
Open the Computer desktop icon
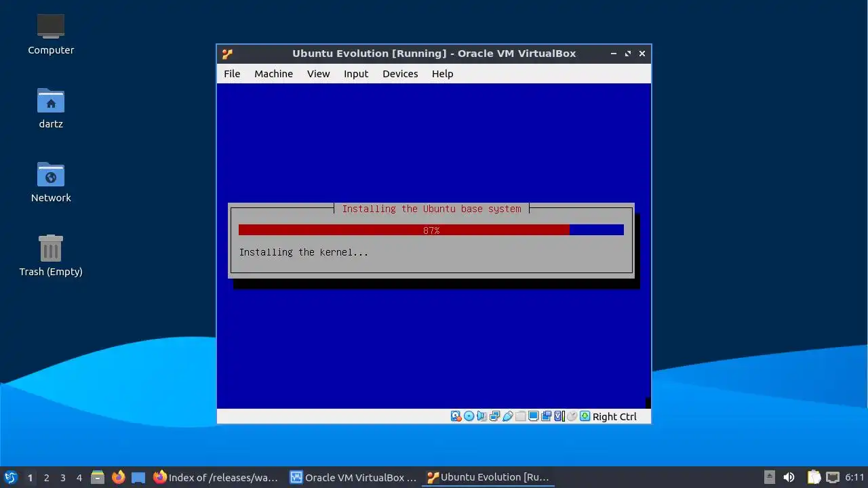[x=51, y=35]
